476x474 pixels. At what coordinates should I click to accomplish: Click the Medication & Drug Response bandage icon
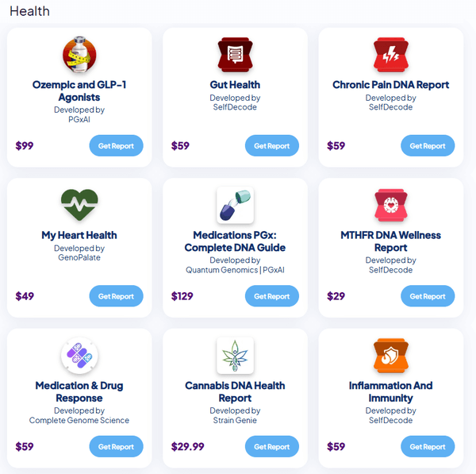(x=79, y=356)
